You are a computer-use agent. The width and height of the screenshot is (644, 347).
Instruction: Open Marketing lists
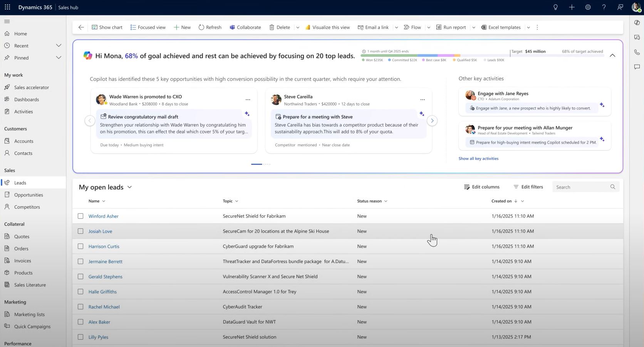coord(29,314)
